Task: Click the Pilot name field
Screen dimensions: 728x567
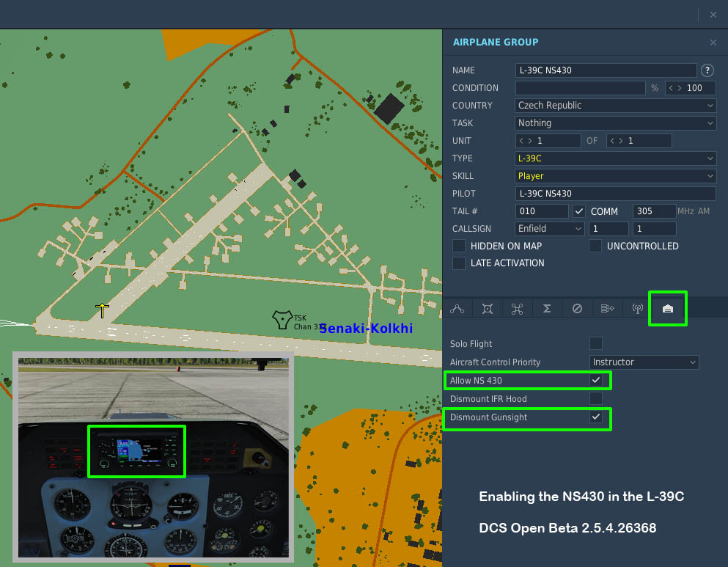Action: (615, 194)
